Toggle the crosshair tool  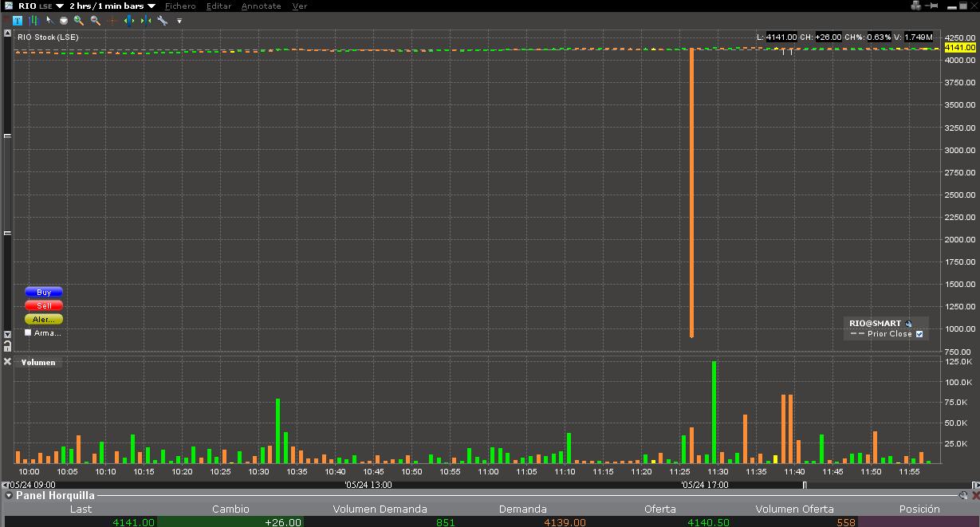[x=112, y=21]
